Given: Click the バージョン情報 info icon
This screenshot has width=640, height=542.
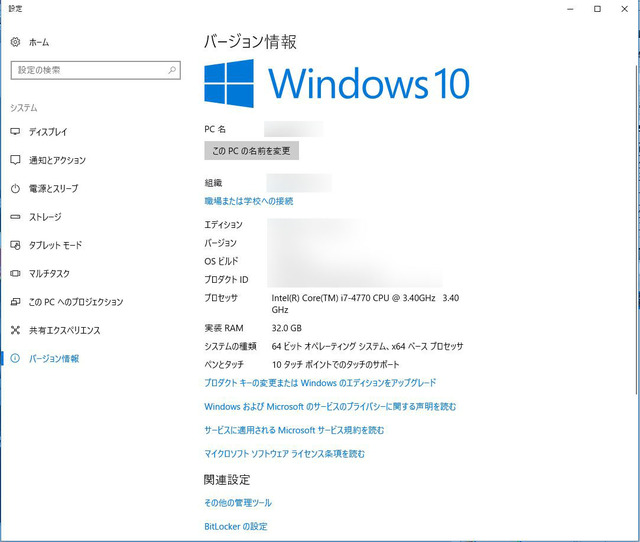Looking at the screenshot, I should [15, 359].
